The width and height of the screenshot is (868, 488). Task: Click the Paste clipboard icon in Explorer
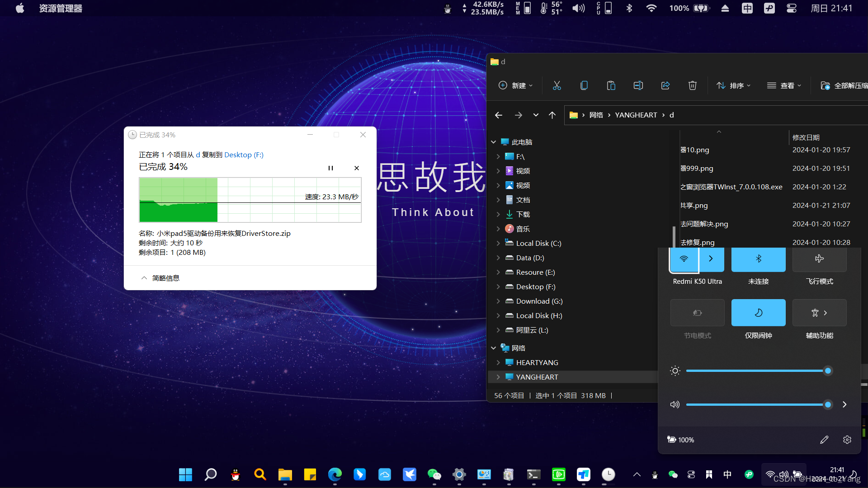point(611,85)
